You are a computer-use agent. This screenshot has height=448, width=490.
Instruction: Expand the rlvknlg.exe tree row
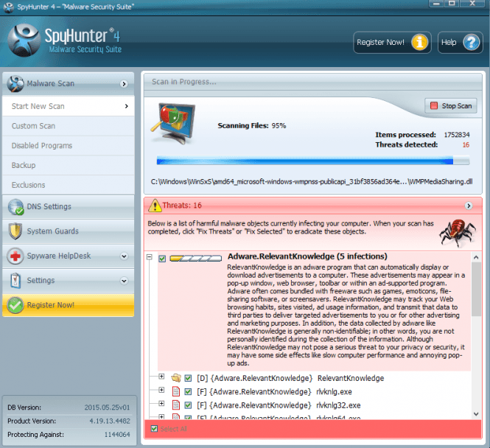pyautogui.click(x=161, y=390)
